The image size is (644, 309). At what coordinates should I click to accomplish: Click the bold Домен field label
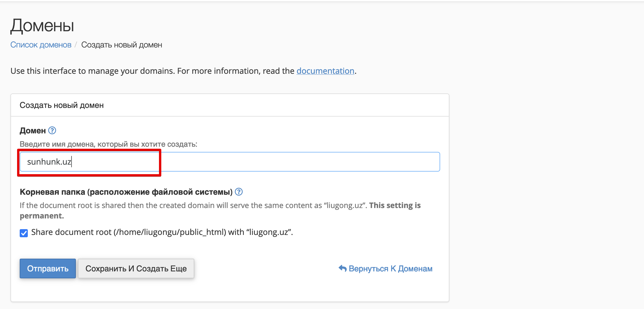point(32,131)
